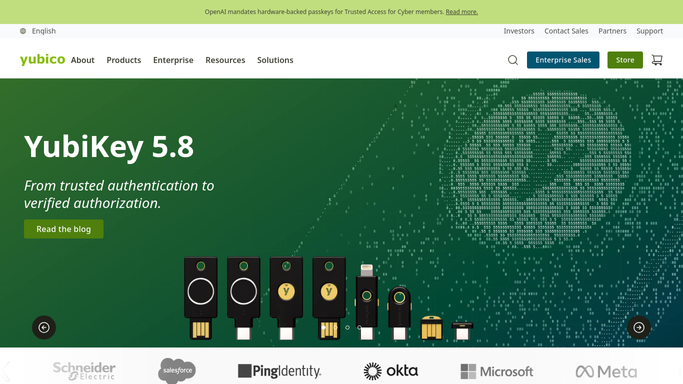The image size is (683, 384).
Task: Follow the Read more banner link
Action: click(462, 12)
